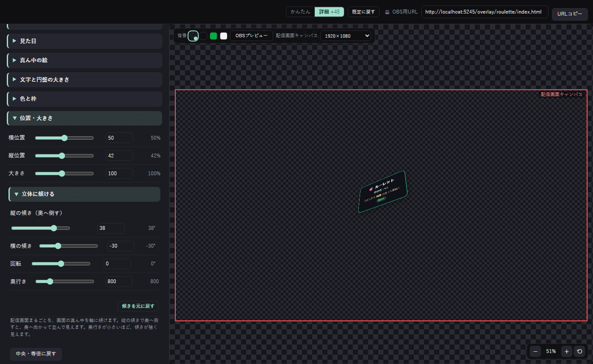Switch to かんたん mode
This screenshot has height=364, width=593.
pyautogui.click(x=300, y=12)
